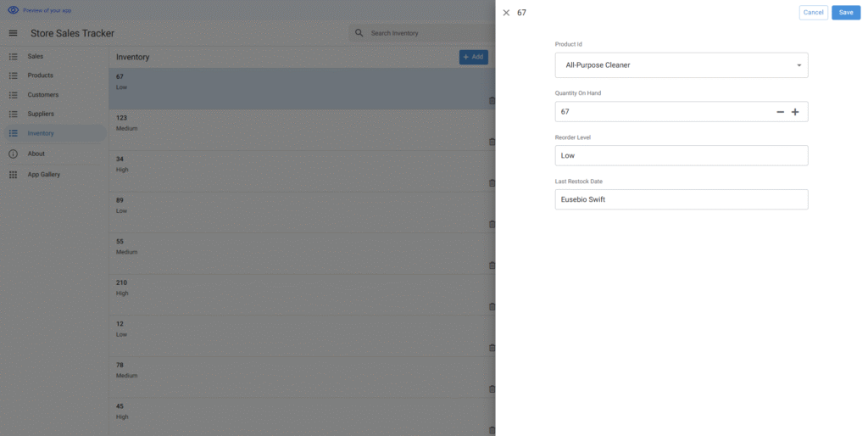This screenshot has height=436, width=868.
Task: Go to Products in the sidebar
Action: 40,75
